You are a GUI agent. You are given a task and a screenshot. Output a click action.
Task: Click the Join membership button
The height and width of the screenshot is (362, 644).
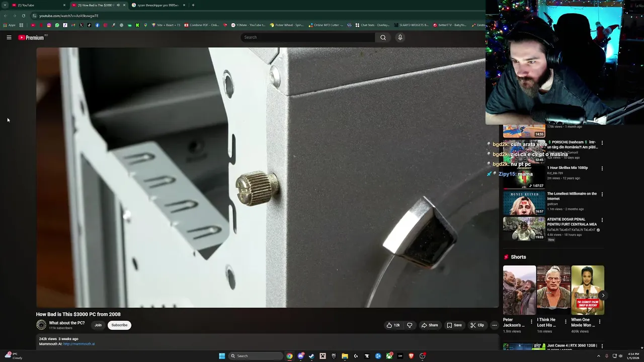coord(98,325)
